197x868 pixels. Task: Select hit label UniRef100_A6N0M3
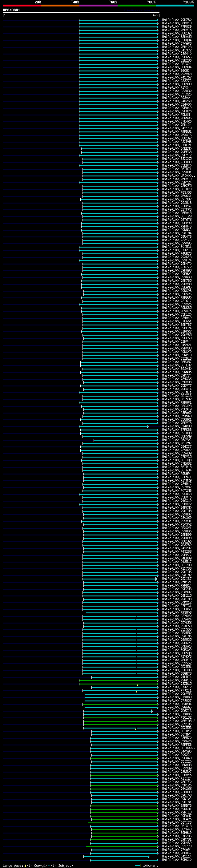177,765
